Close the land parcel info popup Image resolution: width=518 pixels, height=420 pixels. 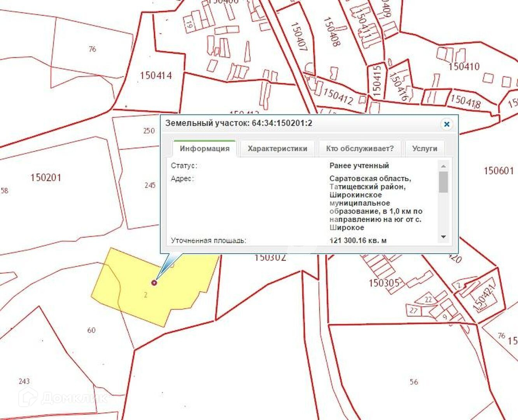(x=446, y=124)
